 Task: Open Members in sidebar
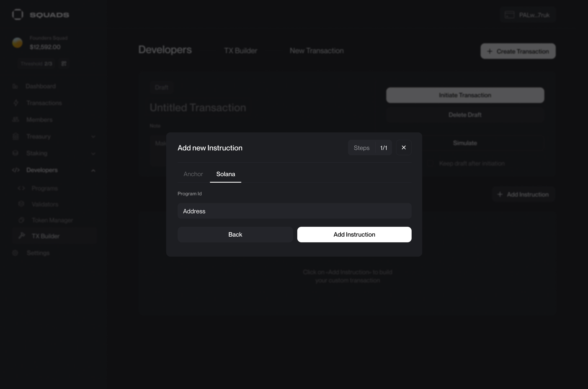(x=39, y=120)
